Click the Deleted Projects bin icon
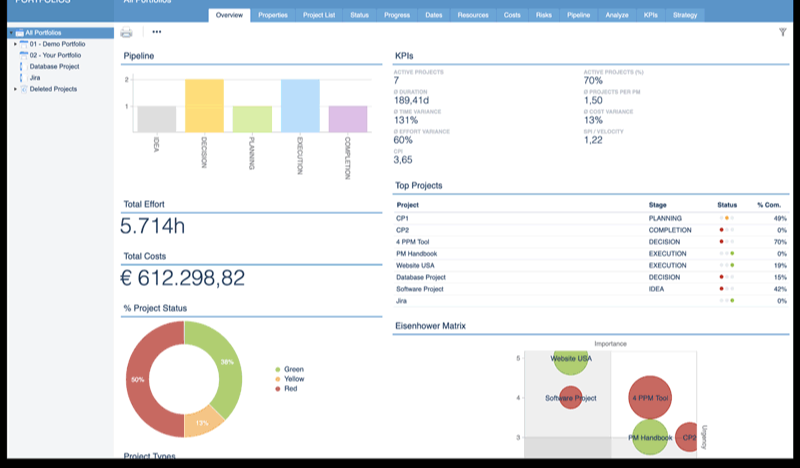 coord(23,89)
